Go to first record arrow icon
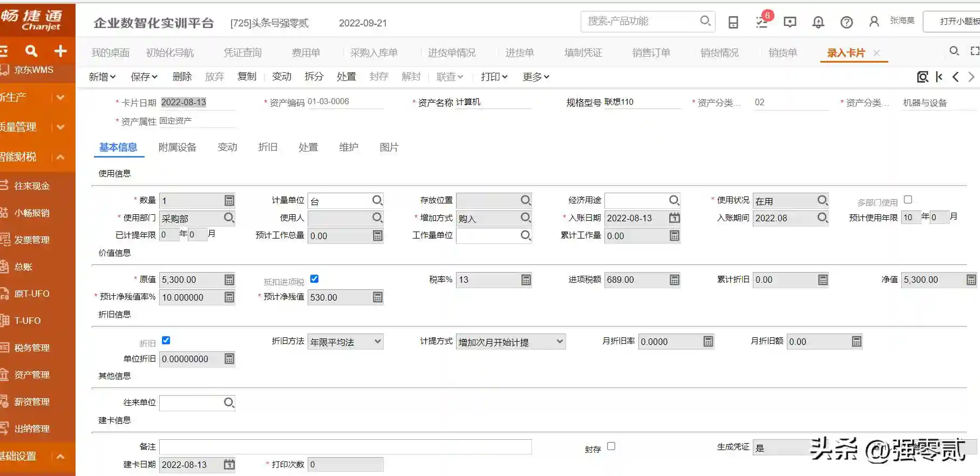 click(939, 77)
